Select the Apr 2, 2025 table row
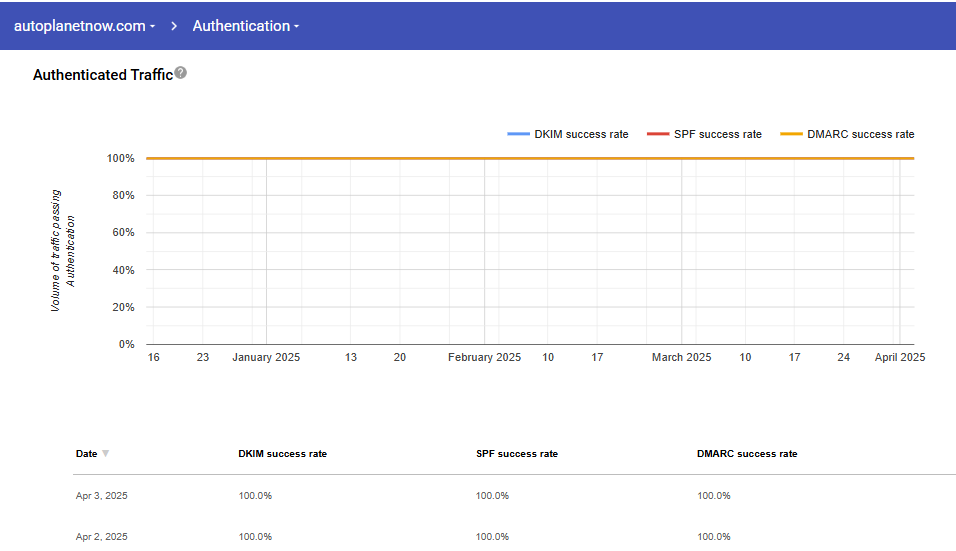 coord(102,537)
